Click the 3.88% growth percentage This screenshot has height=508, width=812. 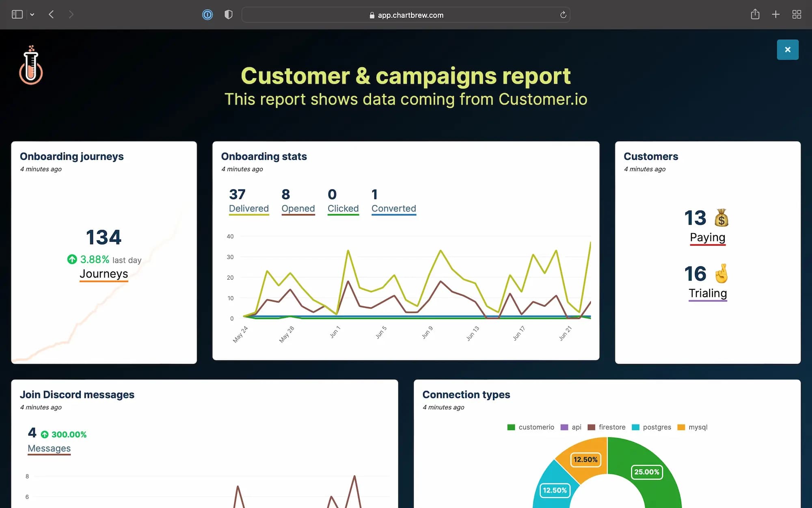(x=95, y=259)
